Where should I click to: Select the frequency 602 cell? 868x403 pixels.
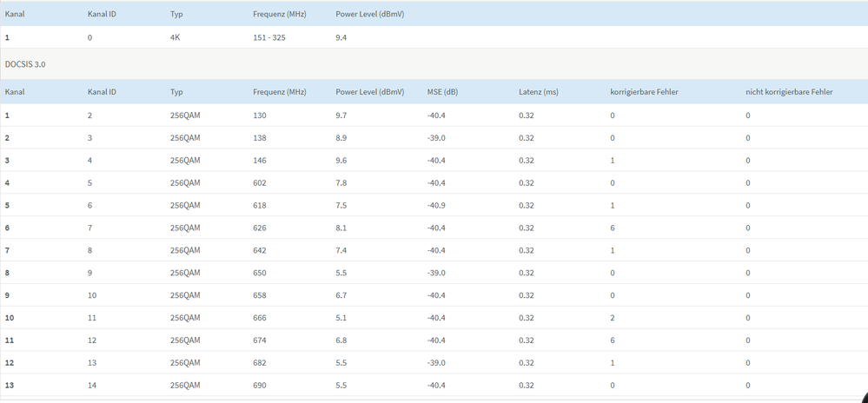(260, 182)
